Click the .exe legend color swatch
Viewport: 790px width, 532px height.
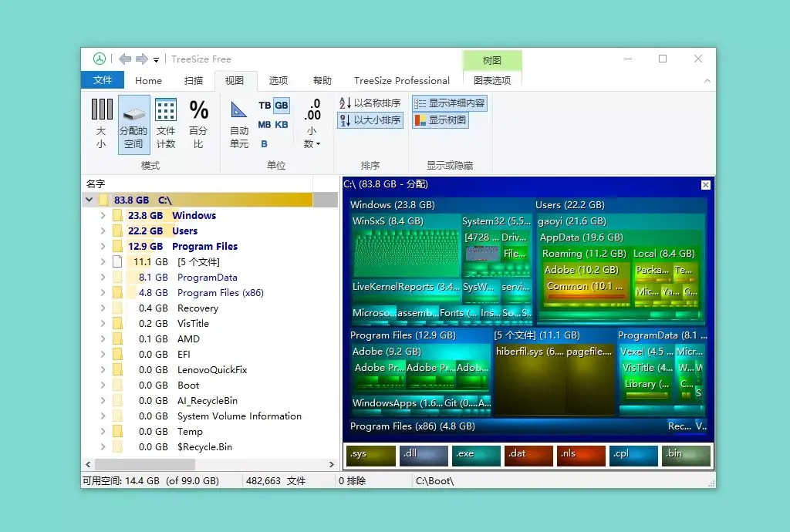(476, 455)
